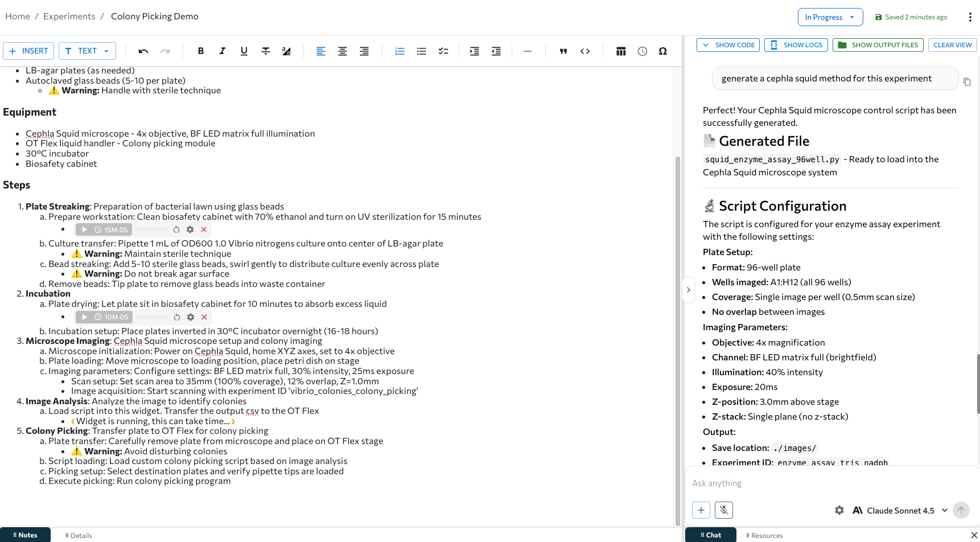Switch to the Resources tab
This screenshot has width=980, height=542.
pyautogui.click(x=764, y=535)
